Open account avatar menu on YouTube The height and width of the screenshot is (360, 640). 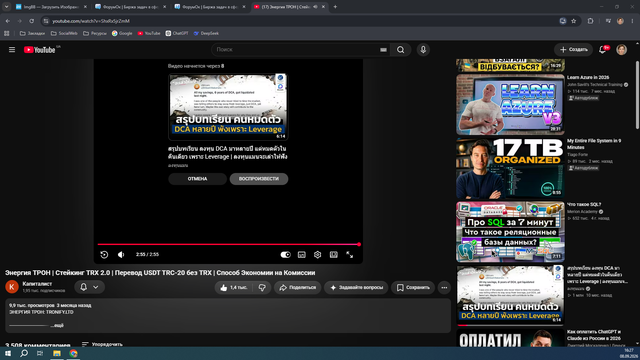[621, 50]
